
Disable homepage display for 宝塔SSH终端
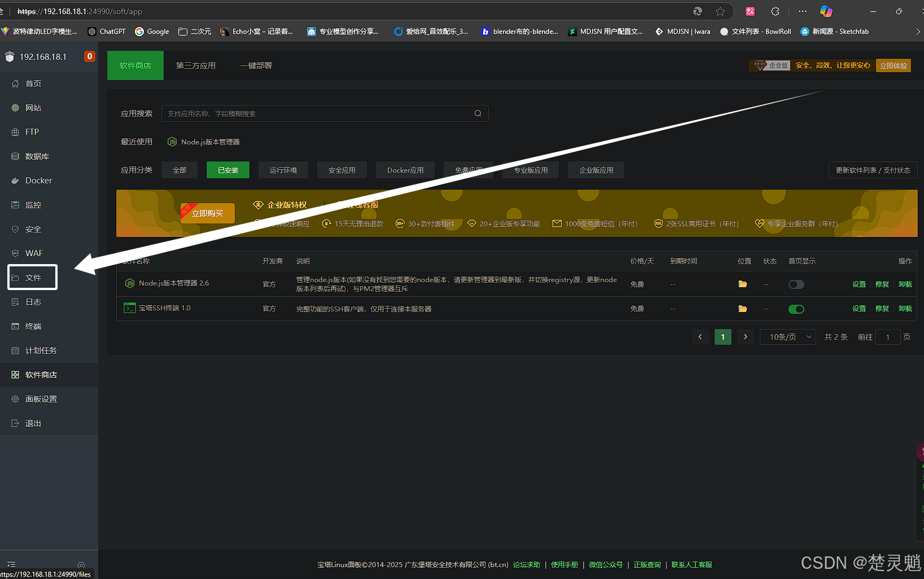pyautogui.click(x=796, y=309)
